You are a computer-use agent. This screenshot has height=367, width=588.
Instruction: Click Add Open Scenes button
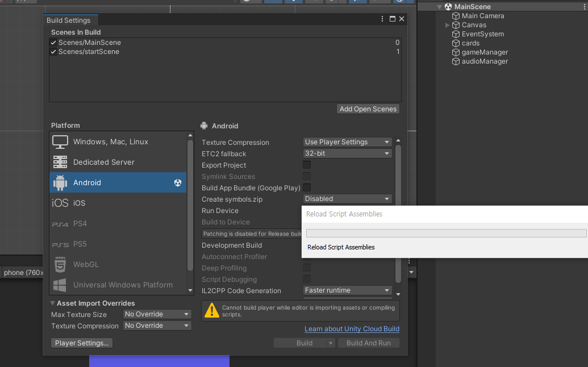tap(368, 109)
